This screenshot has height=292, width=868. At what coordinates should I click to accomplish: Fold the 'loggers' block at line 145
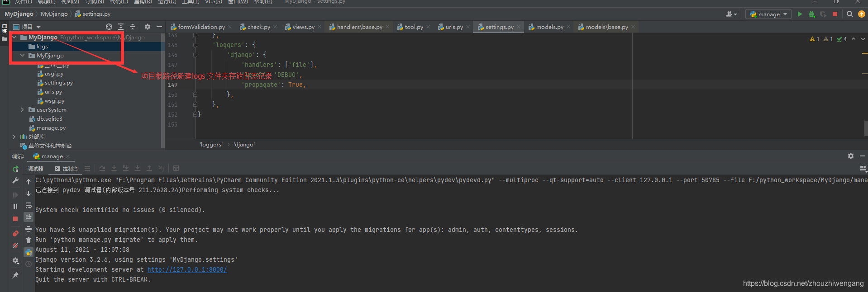pos(195,45)
